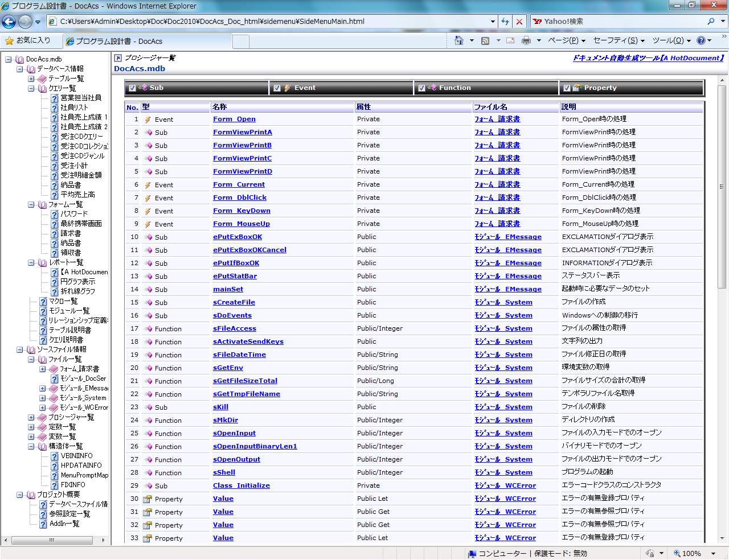Toggle the Event filter checkbox
This screenshot has width=729, height=560.
coord(277,88)
